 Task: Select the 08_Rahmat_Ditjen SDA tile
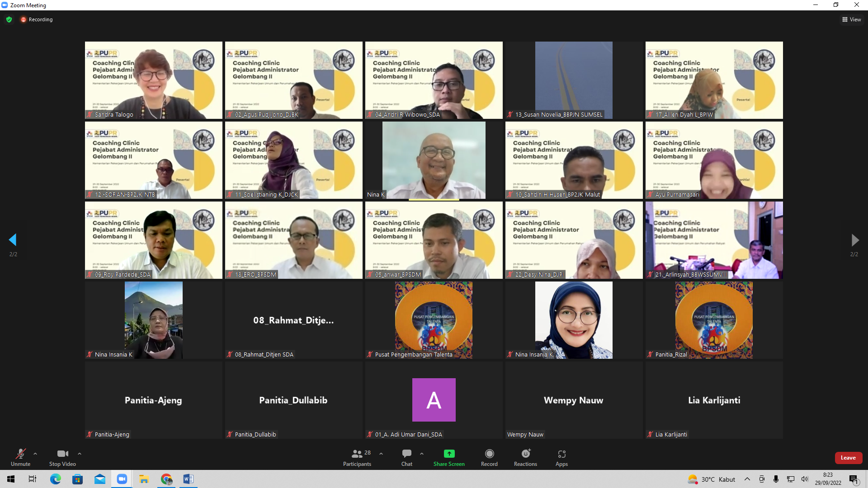294,320
